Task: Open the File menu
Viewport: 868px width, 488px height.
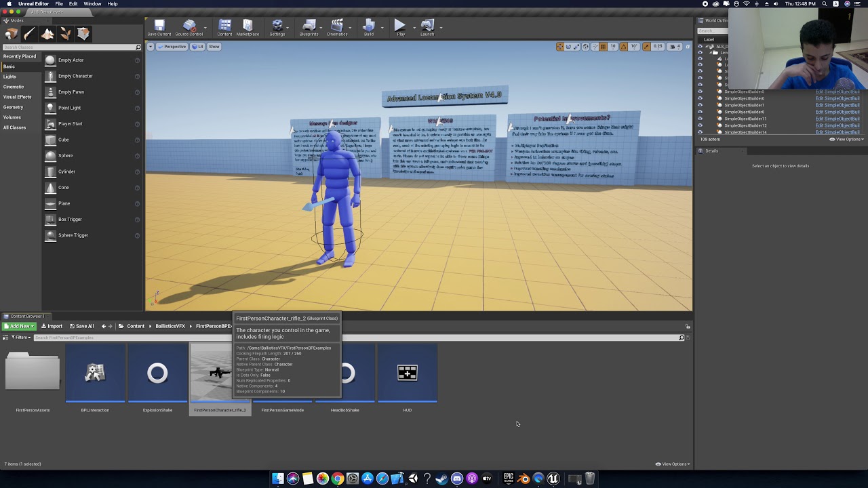Action: coord(59,4)
